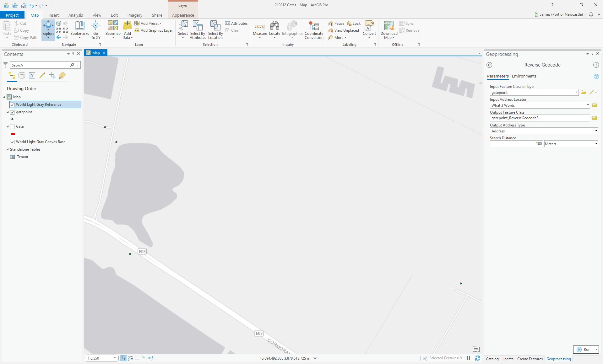
Task: Click the Measure tool icon
Action: [x=259, y=27]
